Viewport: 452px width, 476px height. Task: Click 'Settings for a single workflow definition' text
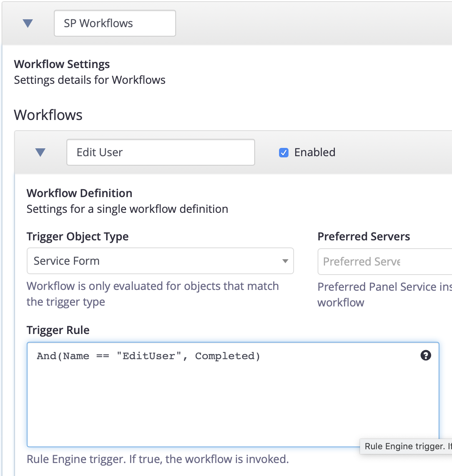127,209
